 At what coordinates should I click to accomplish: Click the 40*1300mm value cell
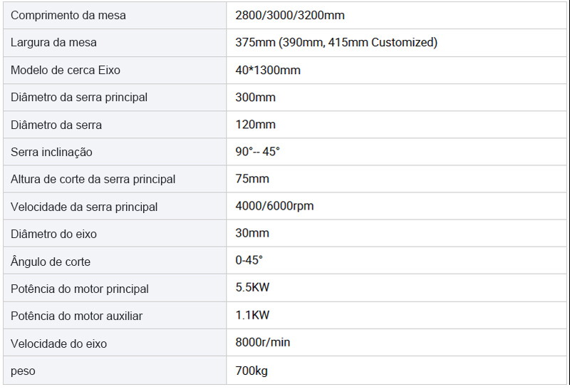[x=396, y=70]
